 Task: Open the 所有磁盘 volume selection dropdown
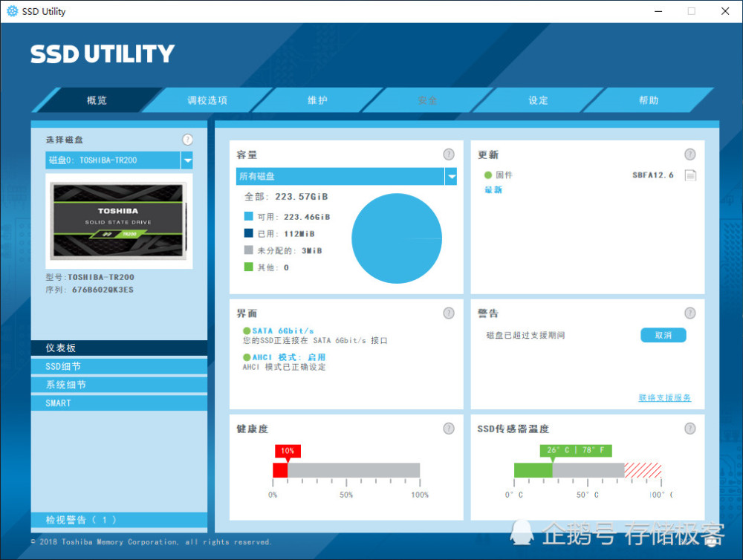point(450,176)
